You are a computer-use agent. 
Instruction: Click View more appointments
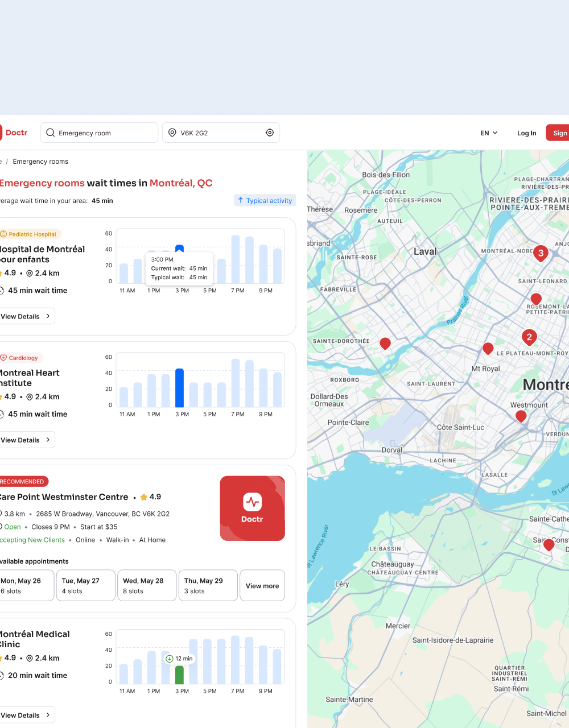coord(262,585)
